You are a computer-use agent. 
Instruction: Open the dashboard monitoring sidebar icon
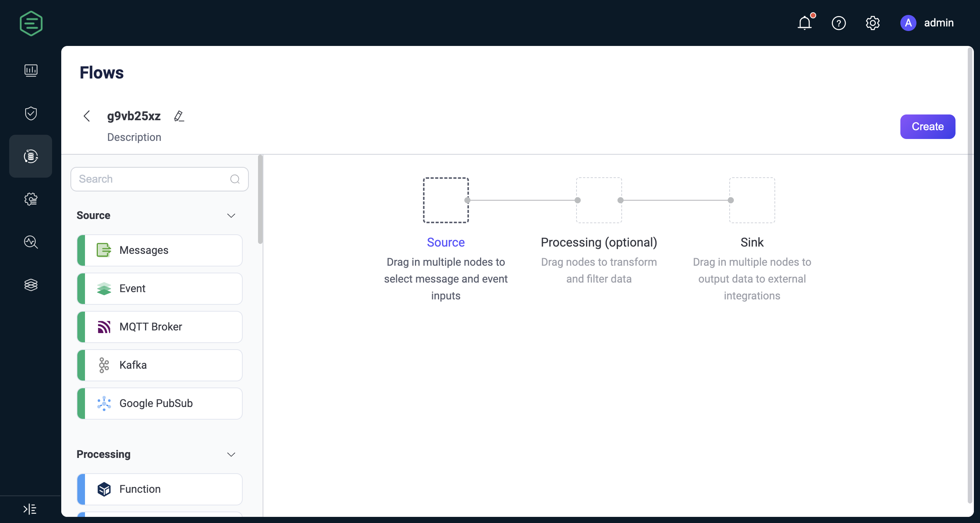(31, 70)
